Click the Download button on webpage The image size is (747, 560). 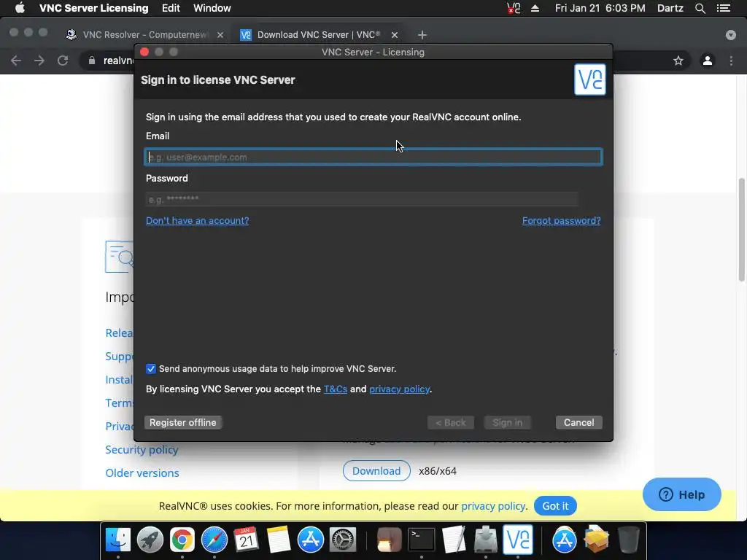[x=376, y=471]
